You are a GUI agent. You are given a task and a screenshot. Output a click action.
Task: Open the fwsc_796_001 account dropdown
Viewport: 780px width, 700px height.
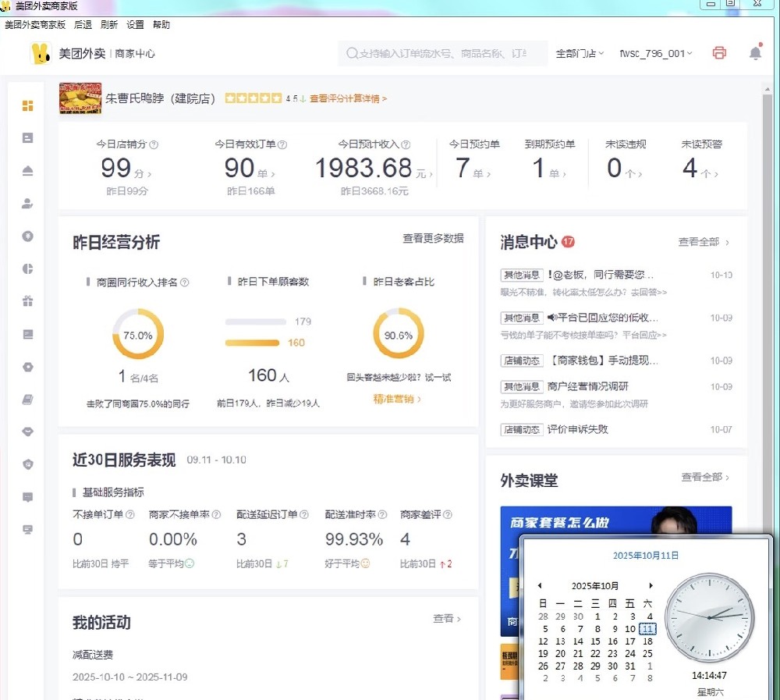point(655,54)
